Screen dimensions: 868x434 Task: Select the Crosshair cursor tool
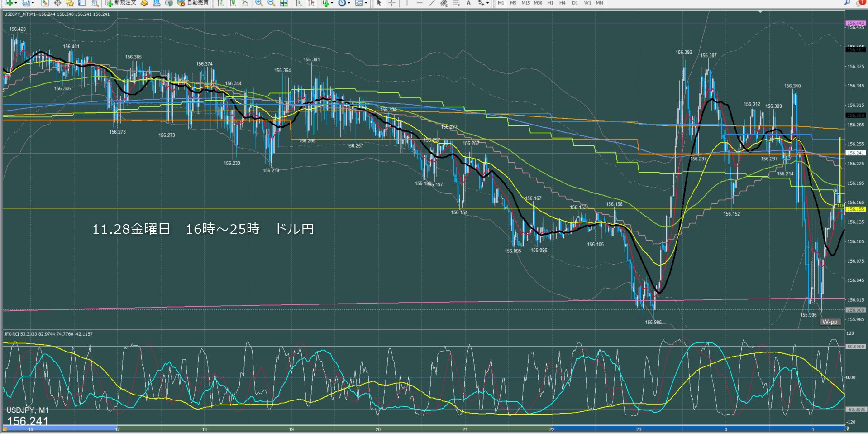pyautogui.click(x=392, y=3)
